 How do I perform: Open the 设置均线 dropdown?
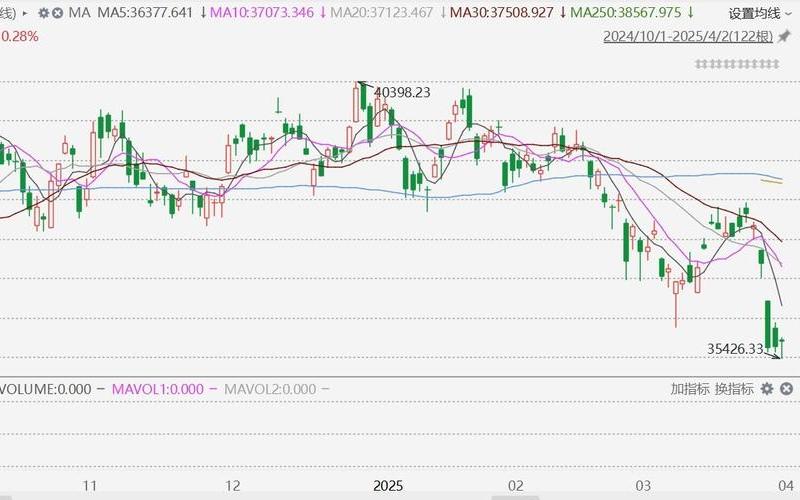760,14
